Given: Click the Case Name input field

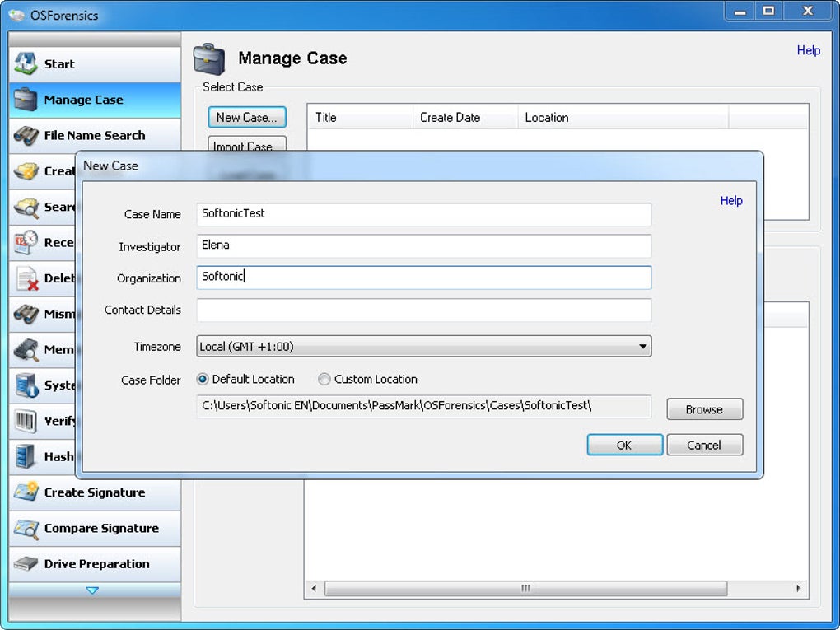Looking at the screenshot, I should [424, 214].
